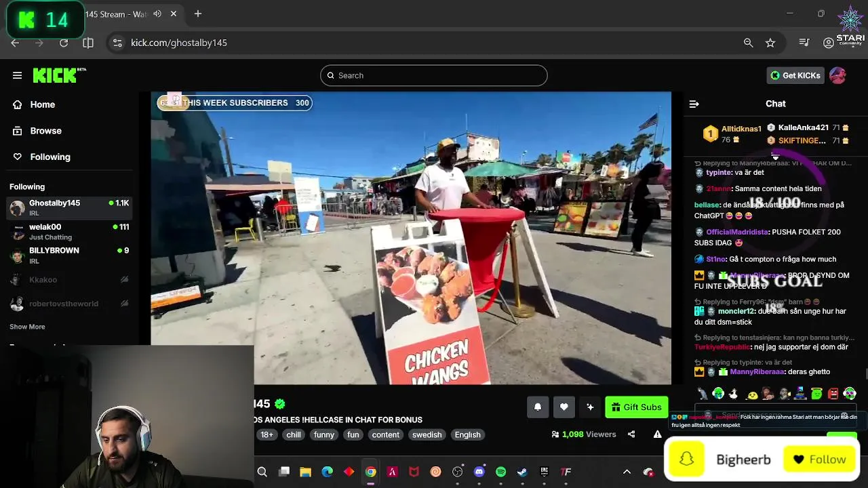
Task: Launch Microsoft Edge from the taskbar
Action: [328, 472]
